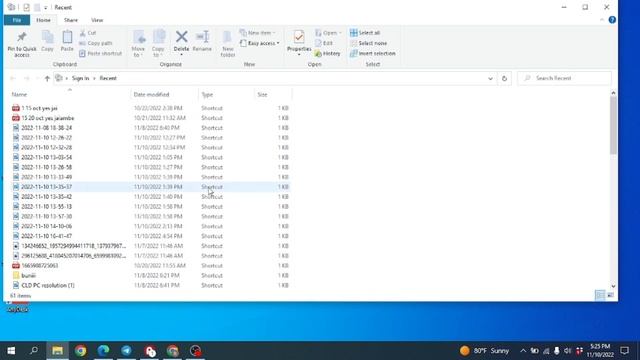Open the 80°F Sunny weather widget
This screenshot has height=360, width=640.
tap(484, 351)
